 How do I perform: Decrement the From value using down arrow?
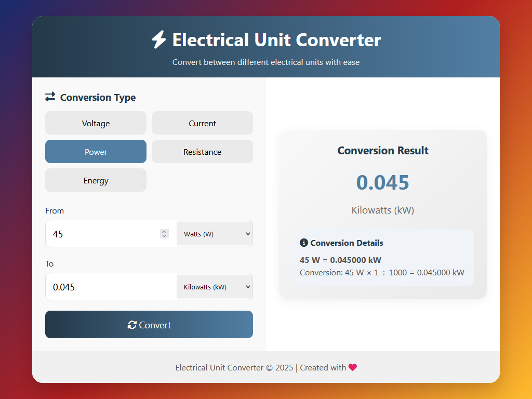(164, 236)
